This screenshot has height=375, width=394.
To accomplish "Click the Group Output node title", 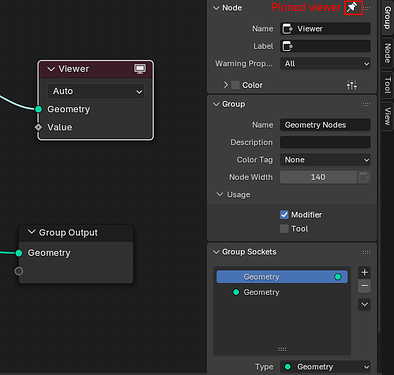I will tap(68, 232).
